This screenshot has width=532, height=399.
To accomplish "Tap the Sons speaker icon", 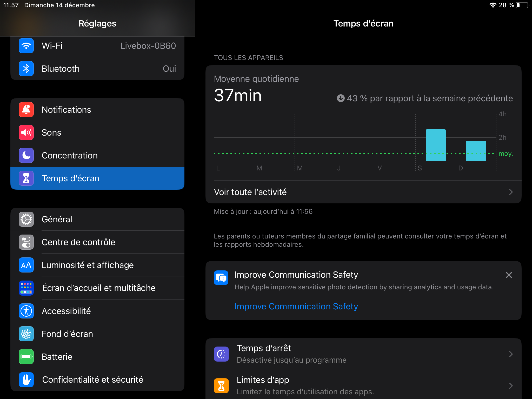I will (26, 133).
